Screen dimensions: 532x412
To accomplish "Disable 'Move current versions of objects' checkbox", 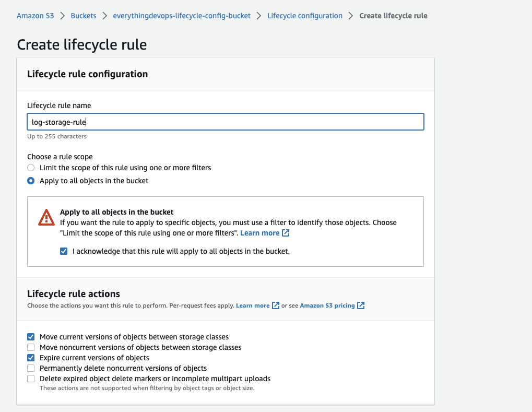I will [x=31, y=337].
